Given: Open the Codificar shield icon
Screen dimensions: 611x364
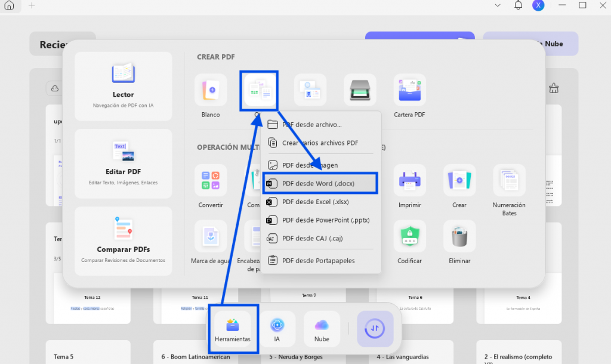Looking at the screenshot, I should pyautogui.click(x=409, y=236).
